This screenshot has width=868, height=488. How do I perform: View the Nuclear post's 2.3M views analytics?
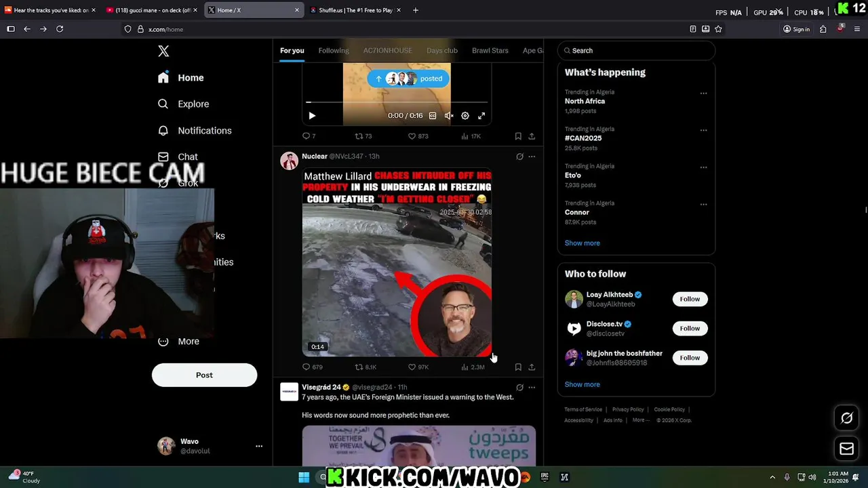[x=473, y=367]
